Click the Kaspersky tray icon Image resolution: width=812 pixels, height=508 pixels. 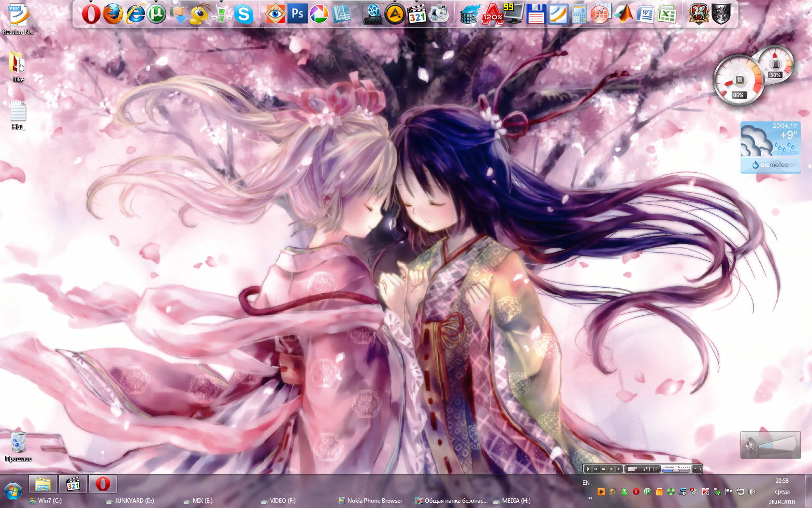(x=705, y=492)
